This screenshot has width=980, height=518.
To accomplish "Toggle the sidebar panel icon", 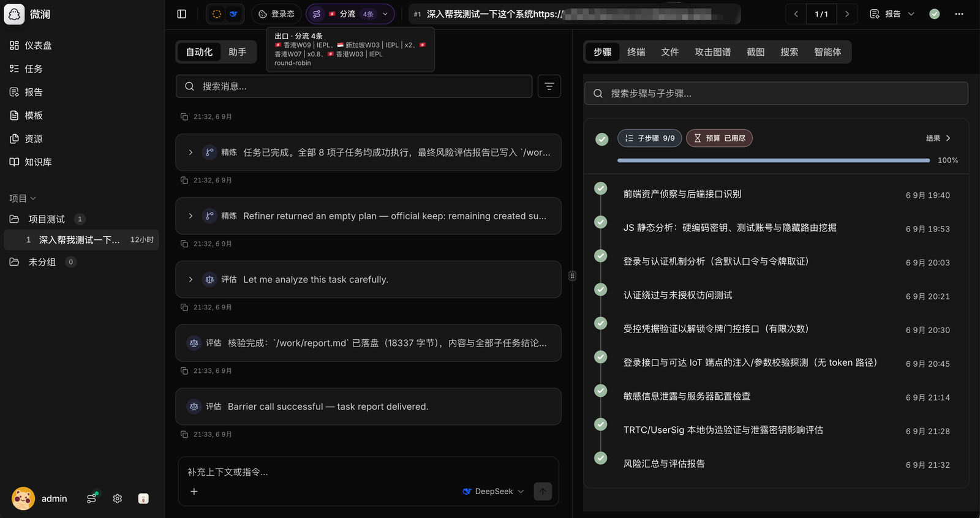I will tap(182, 14).
